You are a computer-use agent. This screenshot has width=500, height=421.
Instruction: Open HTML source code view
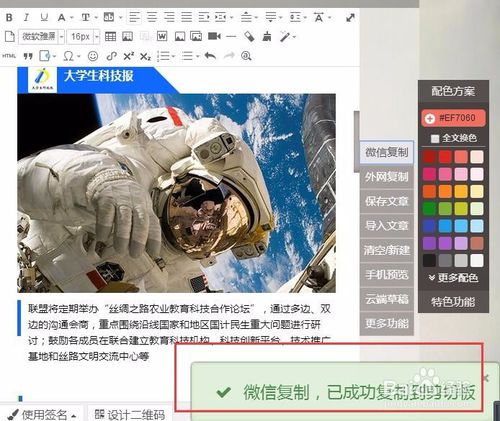pos(9,56)
